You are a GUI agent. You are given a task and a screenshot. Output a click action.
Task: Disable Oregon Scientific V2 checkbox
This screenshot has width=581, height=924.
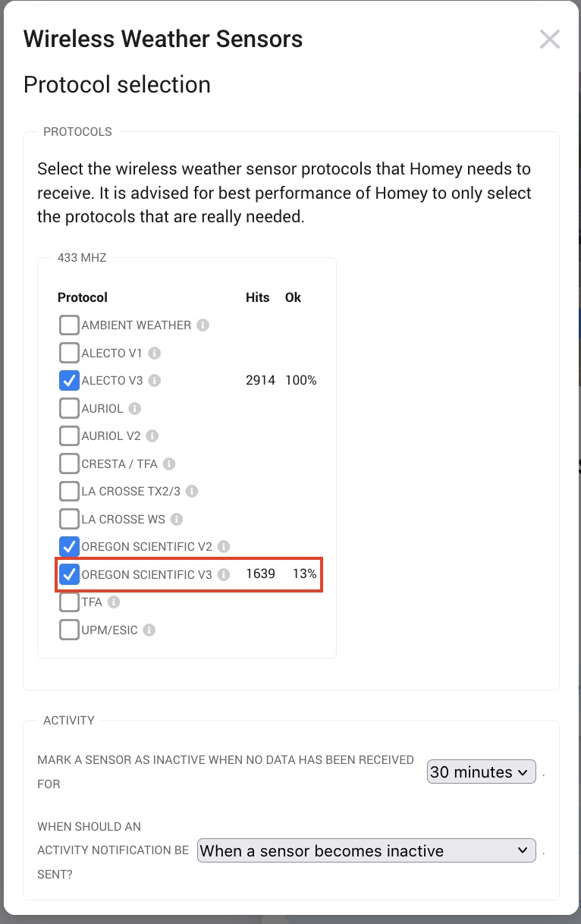[x=69, y=546]
